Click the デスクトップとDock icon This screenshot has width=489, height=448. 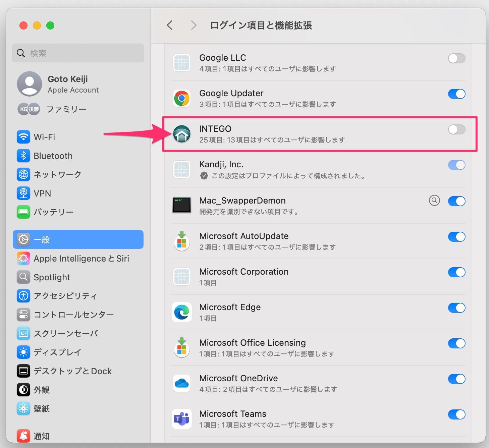coord(23,371)
